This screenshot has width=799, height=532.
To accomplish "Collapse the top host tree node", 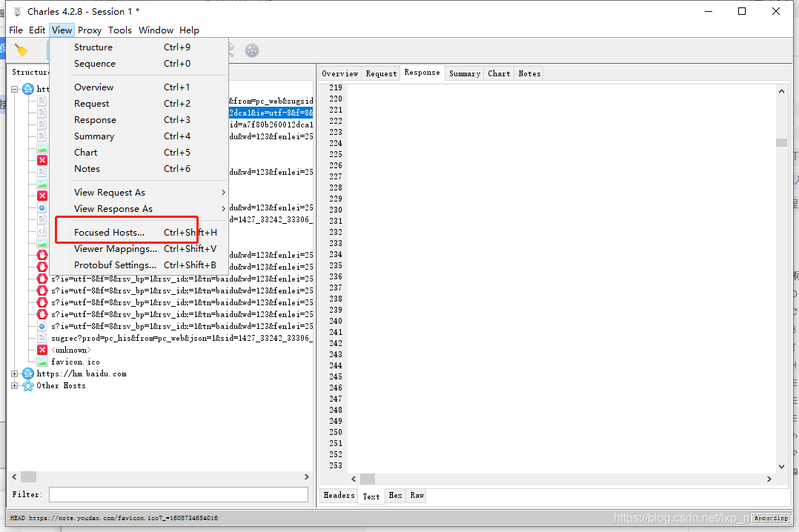I will 14,89.
